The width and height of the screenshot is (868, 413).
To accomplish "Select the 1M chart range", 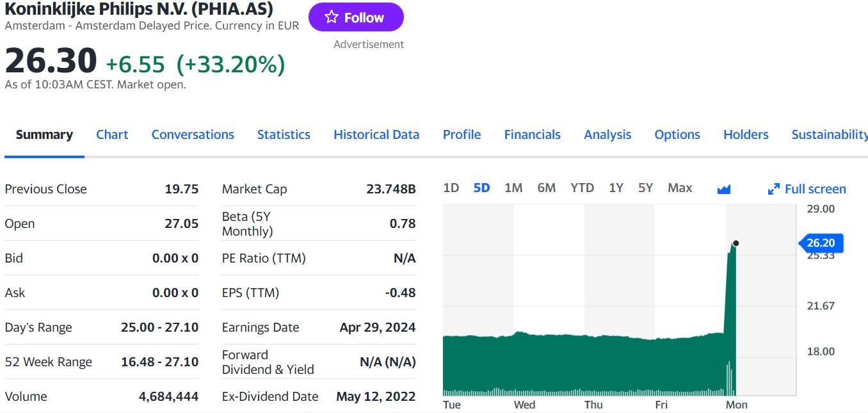I will [513, 188].
